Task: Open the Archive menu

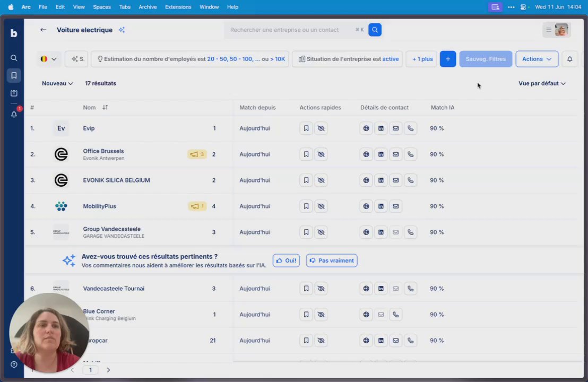Action: (148, 7)
